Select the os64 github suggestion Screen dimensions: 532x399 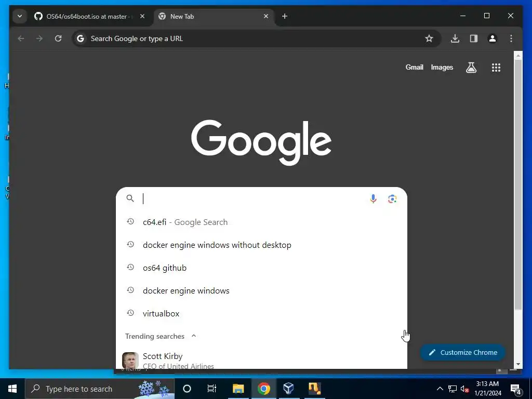261,268
